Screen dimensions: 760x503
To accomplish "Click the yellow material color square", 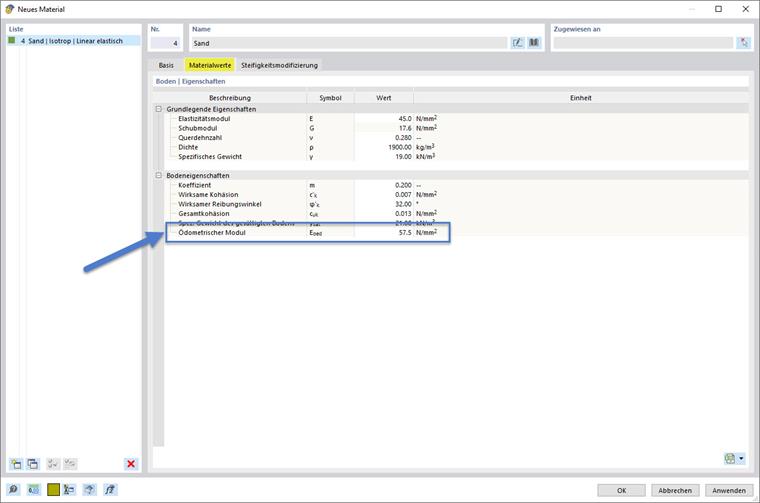I will (x=53, y=489).
